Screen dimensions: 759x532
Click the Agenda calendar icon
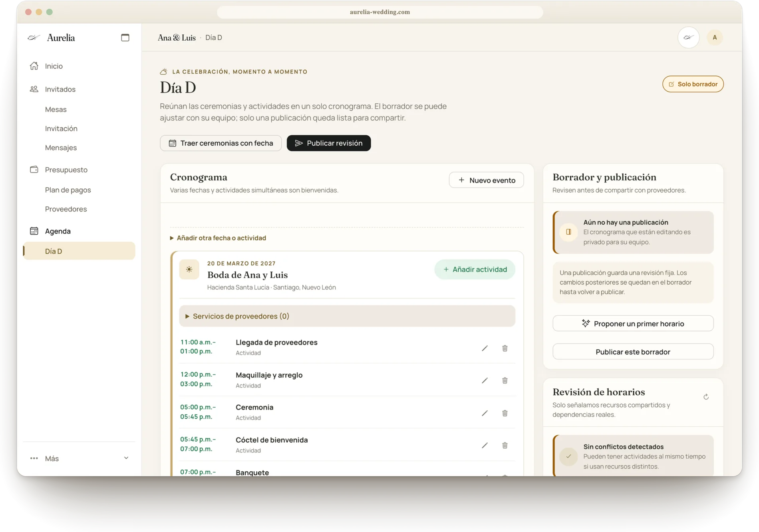pos(34,231)
